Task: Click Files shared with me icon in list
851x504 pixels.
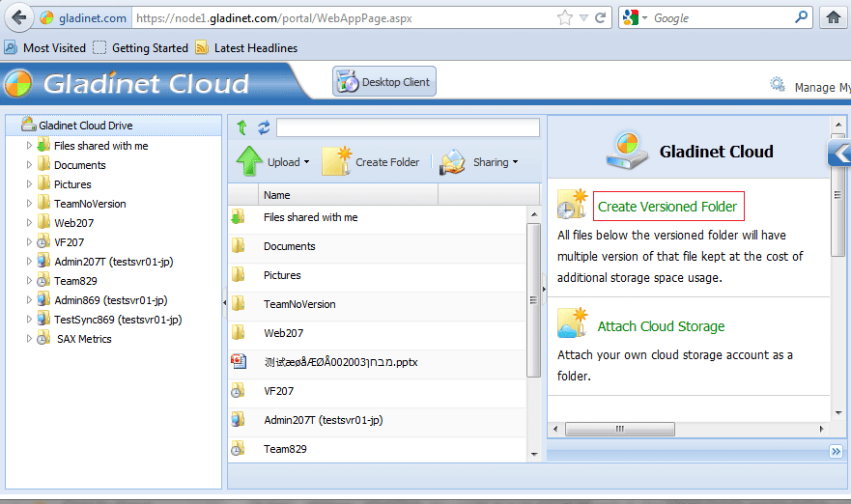Action: pyautogui.click(x=238, y=217)
